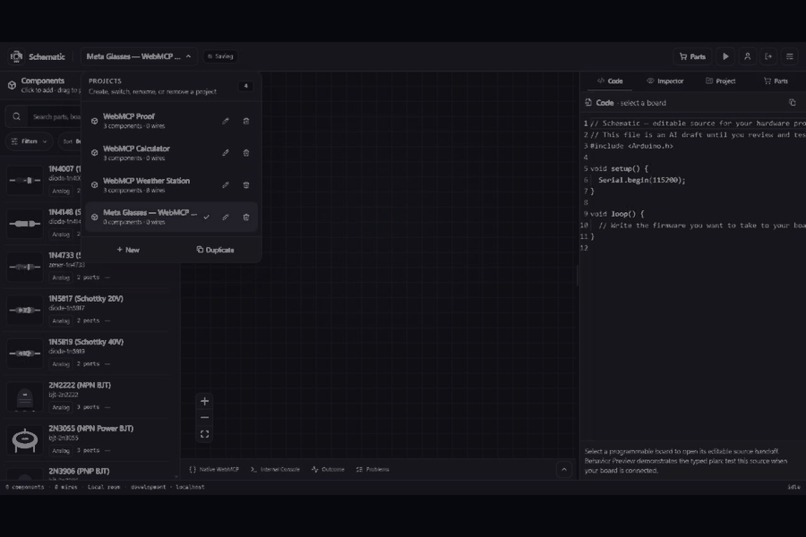Open the Sort dropdown
Viewport: 806px width, 537px height.
pyautogui.click(x=71, y=141)
